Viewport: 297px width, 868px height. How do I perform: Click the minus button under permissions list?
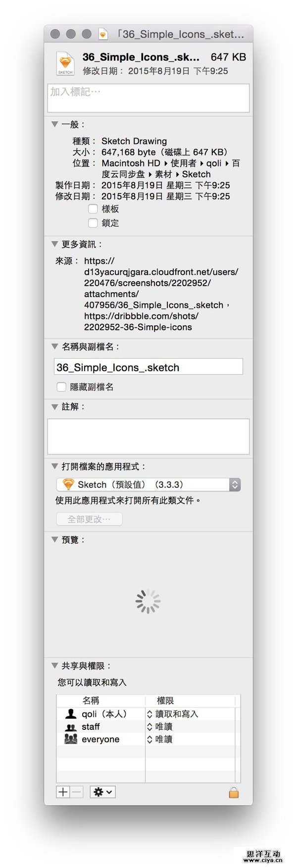tap(76, 792)
